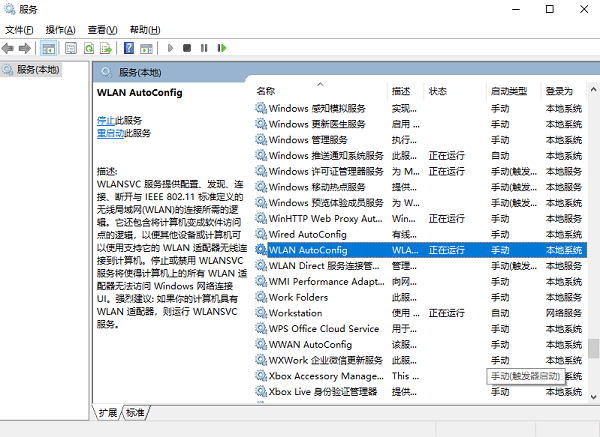Image resolution: width=600 pixels, height=437 pixels.
Task: Click the Refresh toolbar icon
Action: pyautogui.click(x=89, y=47)
